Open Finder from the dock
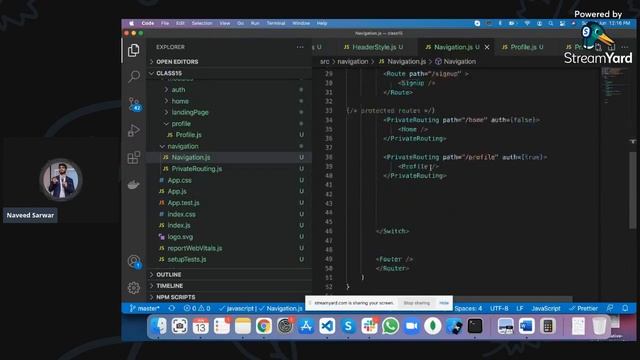The image size is (640, 360). (158, 326)
